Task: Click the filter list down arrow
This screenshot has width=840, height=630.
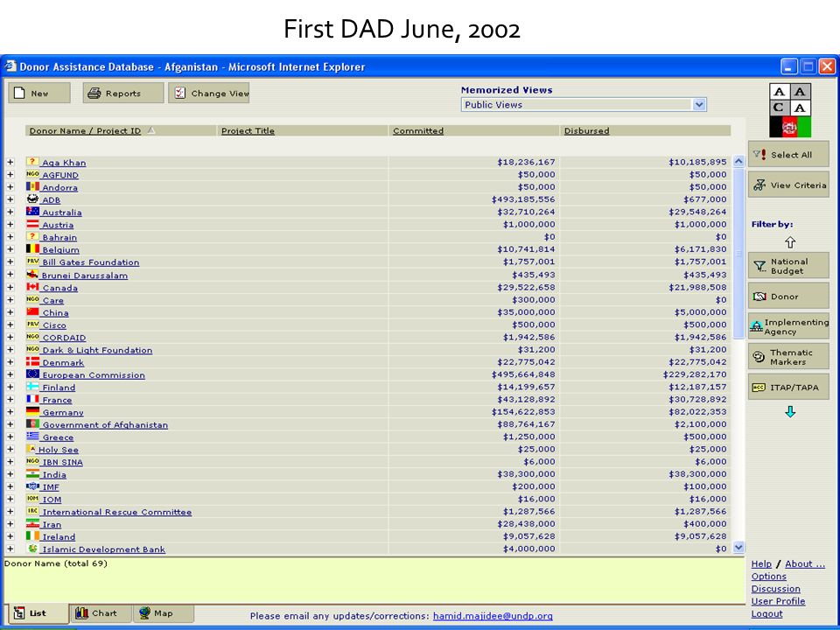Action: [790, 412]
